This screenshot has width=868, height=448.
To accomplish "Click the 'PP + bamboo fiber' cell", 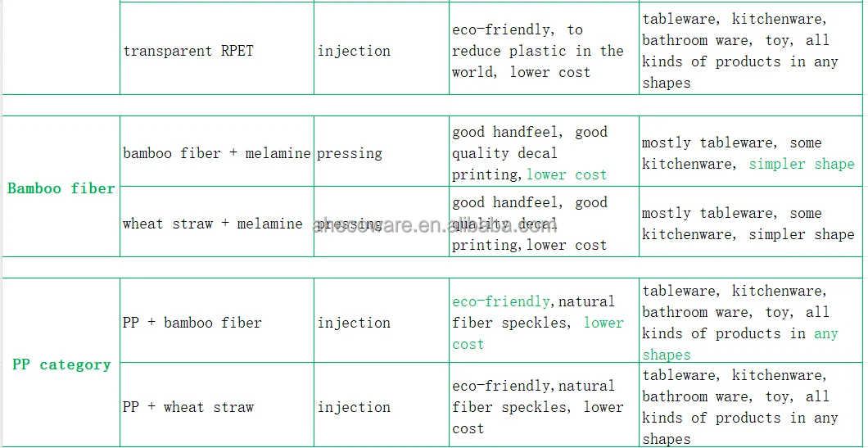I will [x=216, y=320].
